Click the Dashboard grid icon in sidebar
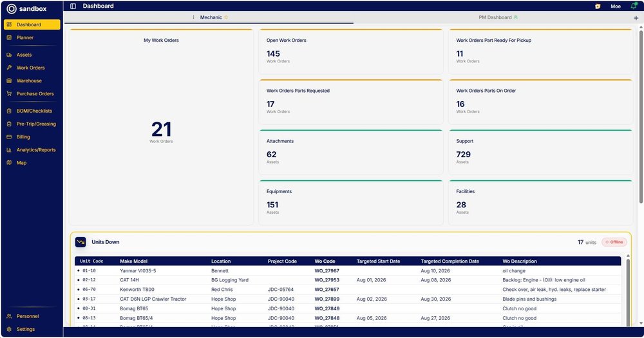 [9, 24]
